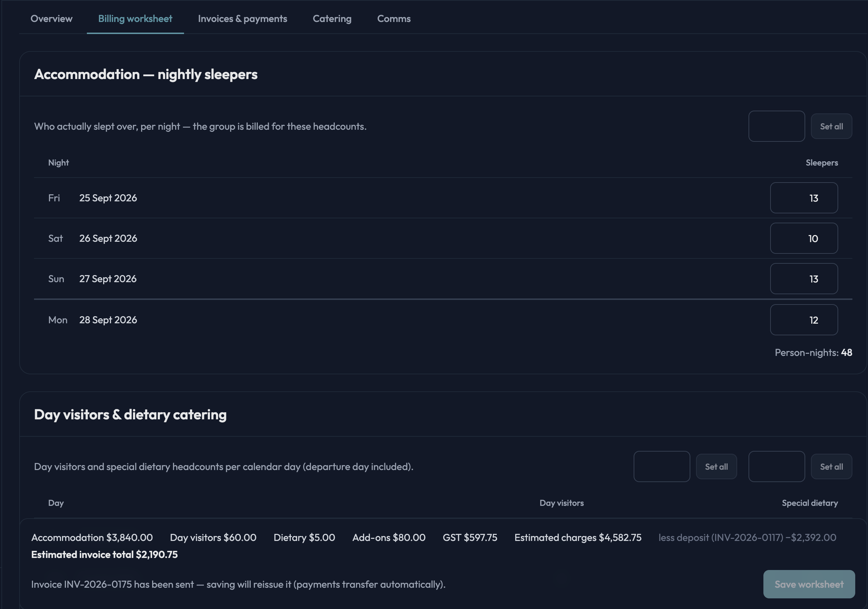
Task: Click the Person-nights total
Action: coord(813,352)
